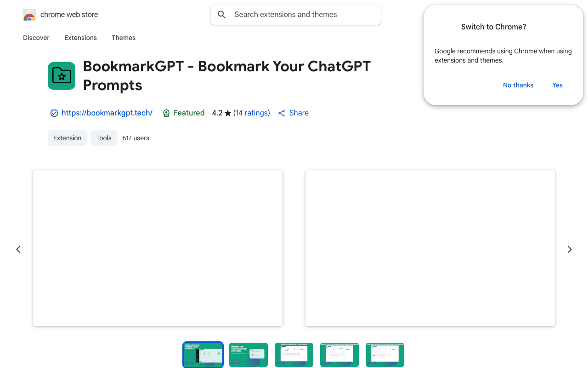This screenshot has height=368, width=588.
Task: Click the left blank screenshot preview
Action: point(158,248)
